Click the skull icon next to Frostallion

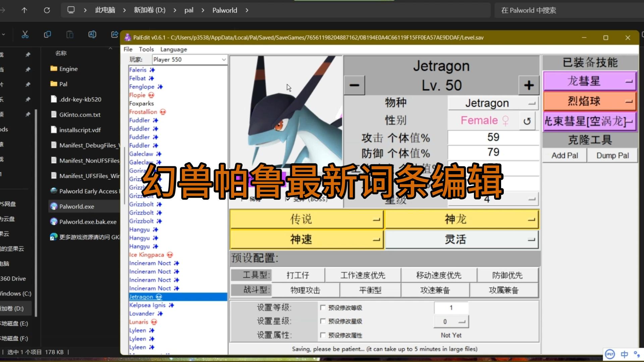click(x=163, y=112)
